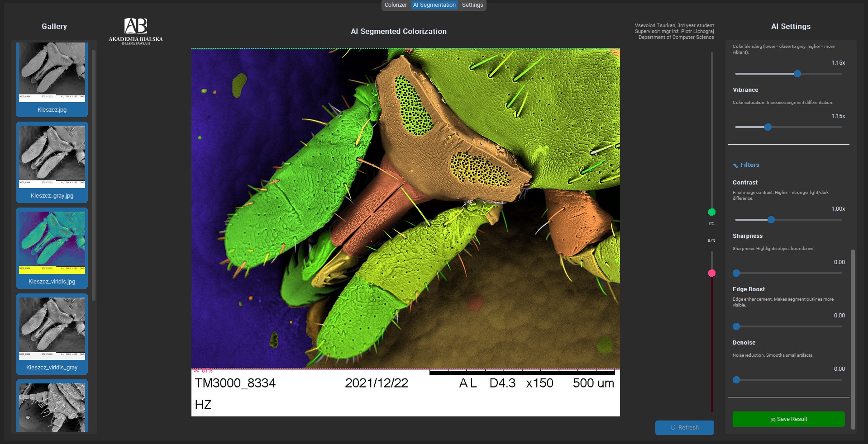Click the '0%' label under green handle
Viewport: 868px width, 444px height.
coord(712,224)
